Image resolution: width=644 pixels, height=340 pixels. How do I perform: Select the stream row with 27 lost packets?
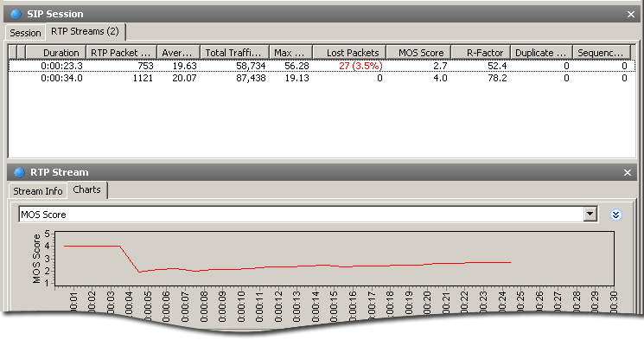click(322, 66)
